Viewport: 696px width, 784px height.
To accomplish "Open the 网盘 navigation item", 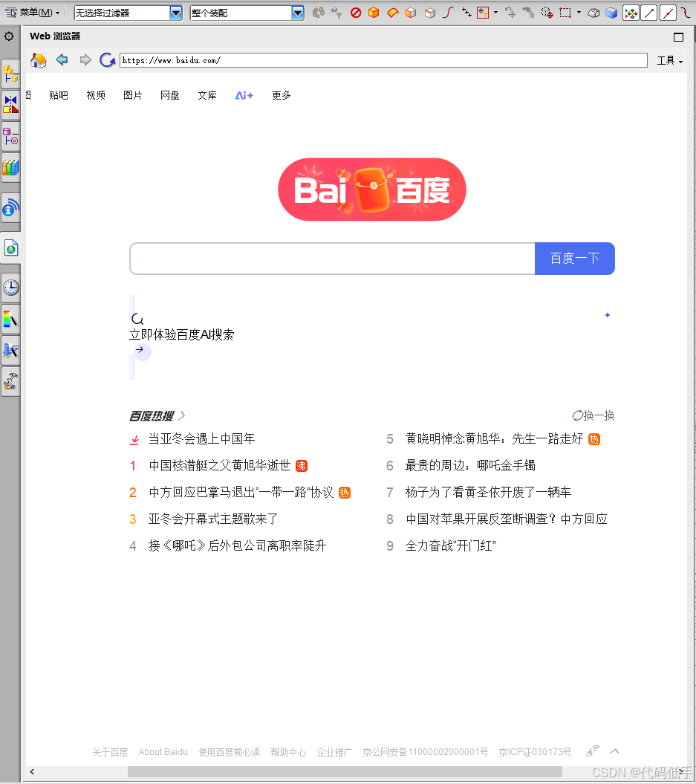I will (170, 95).
